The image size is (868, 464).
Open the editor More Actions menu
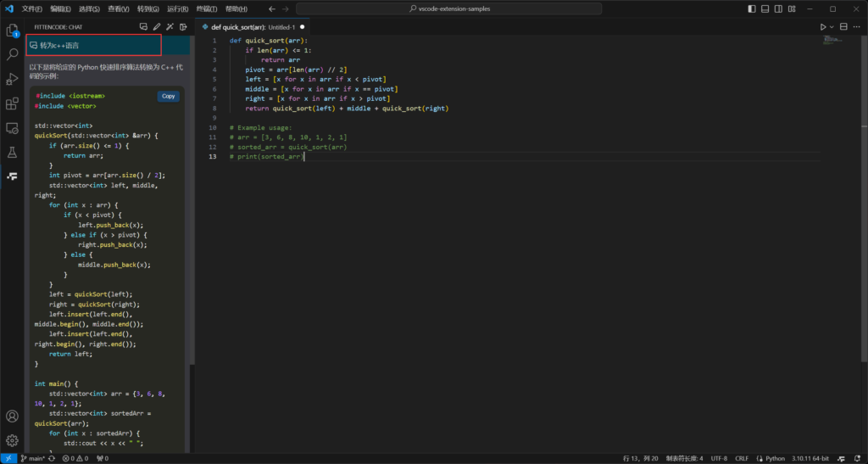pos(857,27)
